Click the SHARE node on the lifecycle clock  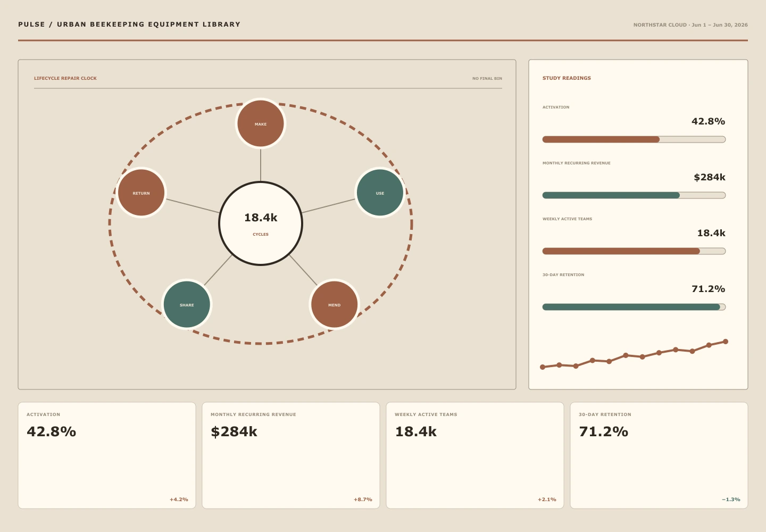[187, 304]
